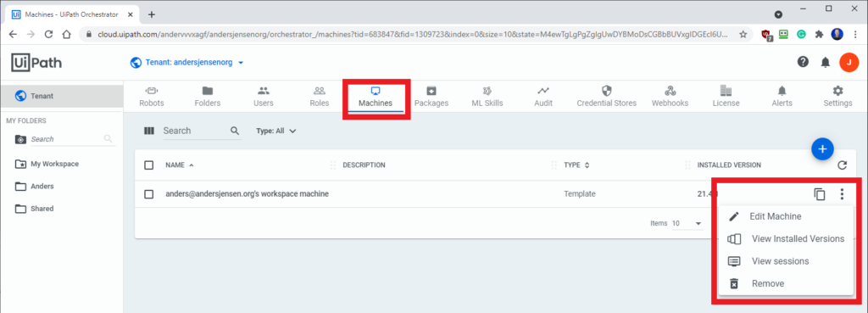This screenshot has width=868, height=313.
Task: Open the Robots tab
Action: (x=151, y=97)
